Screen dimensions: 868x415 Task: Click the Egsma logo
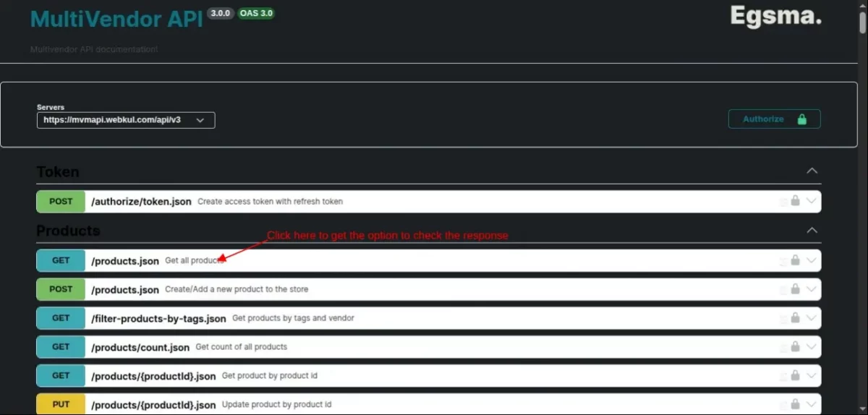(776, 16)
